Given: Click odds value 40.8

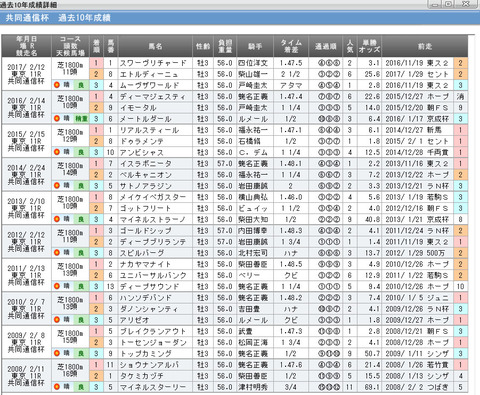Looking at the screenshot, I should (372, 219).
